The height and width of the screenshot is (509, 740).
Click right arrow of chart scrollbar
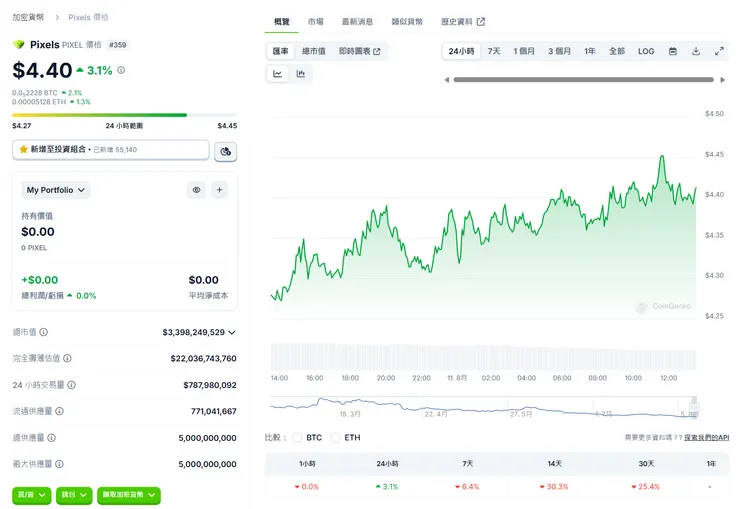pos(723,80)
